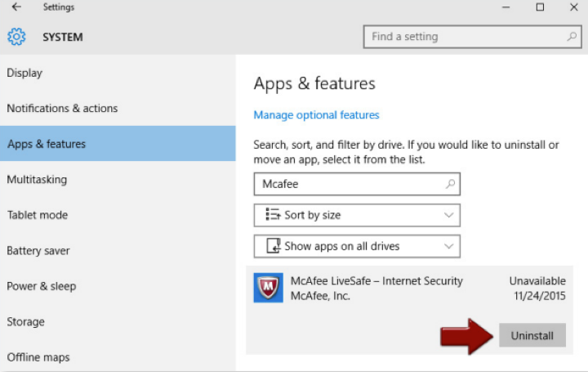Expand the Show apps on all drives dropdown
Screen dimensions: 588x372
pyautogui.click(x=357, y=246)
